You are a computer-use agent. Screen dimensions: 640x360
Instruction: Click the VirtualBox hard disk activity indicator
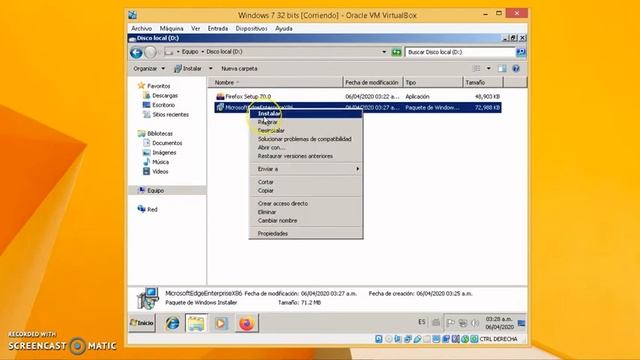(379, 339)
